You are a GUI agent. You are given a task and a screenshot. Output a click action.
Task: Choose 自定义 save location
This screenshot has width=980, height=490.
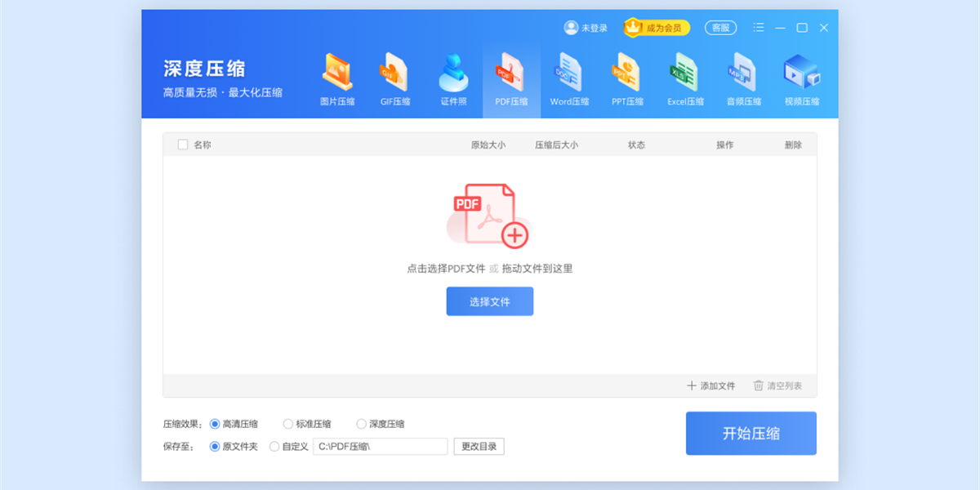coord(288,447)
